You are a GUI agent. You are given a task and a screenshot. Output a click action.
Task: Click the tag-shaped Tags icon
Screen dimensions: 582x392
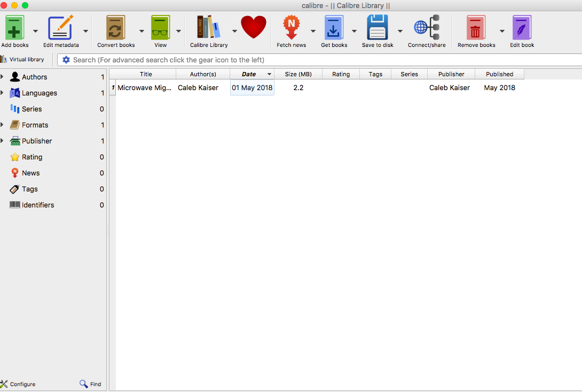click(x=14, y=189)
